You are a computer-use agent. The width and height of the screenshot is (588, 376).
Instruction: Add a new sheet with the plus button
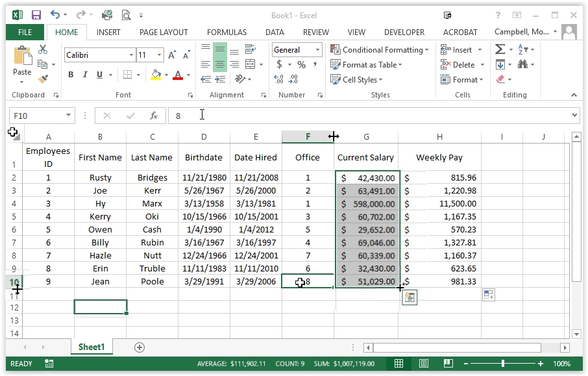(x=139, y=347)
